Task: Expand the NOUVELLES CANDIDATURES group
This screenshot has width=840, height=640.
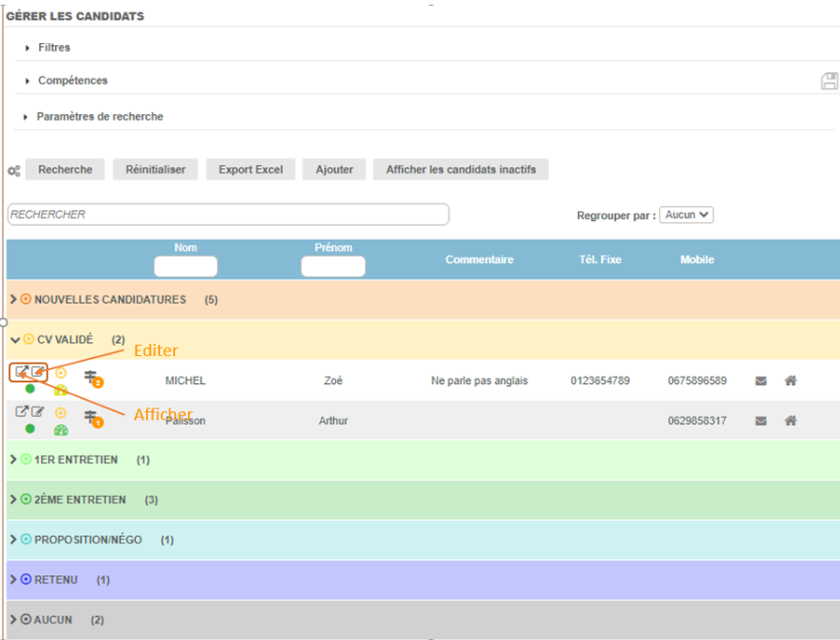Action: (13, 300)
